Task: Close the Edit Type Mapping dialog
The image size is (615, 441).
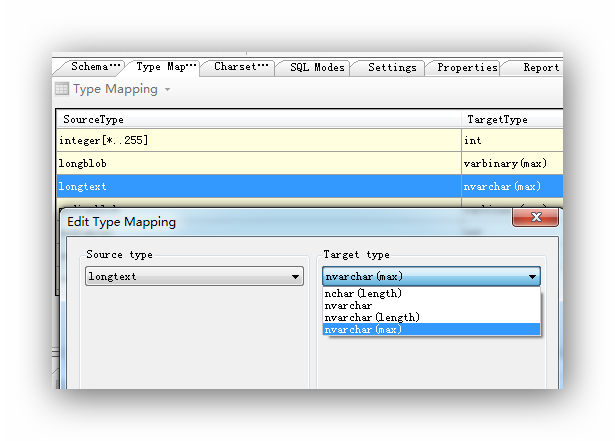Action: [x=535, y=217]
